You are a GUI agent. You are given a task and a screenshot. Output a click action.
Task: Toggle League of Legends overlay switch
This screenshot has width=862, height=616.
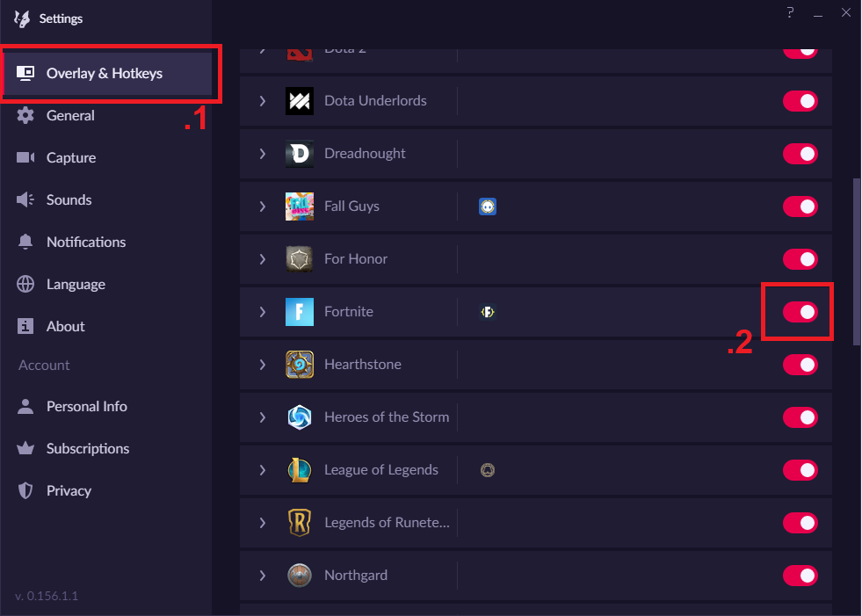coord(800,470)
